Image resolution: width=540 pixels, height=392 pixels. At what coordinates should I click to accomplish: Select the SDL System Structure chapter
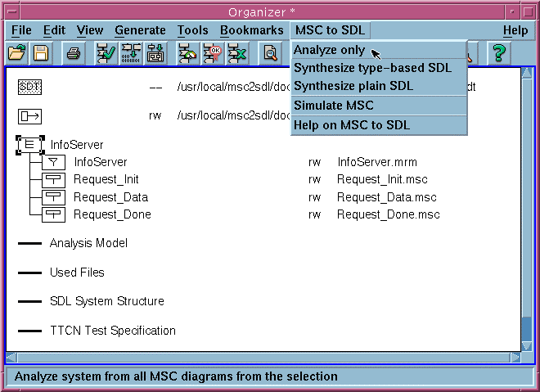[107, 301]
